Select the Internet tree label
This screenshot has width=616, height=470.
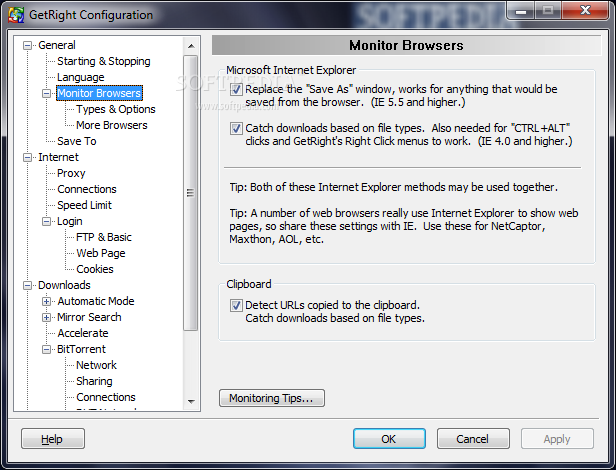[x=58, y=157]
